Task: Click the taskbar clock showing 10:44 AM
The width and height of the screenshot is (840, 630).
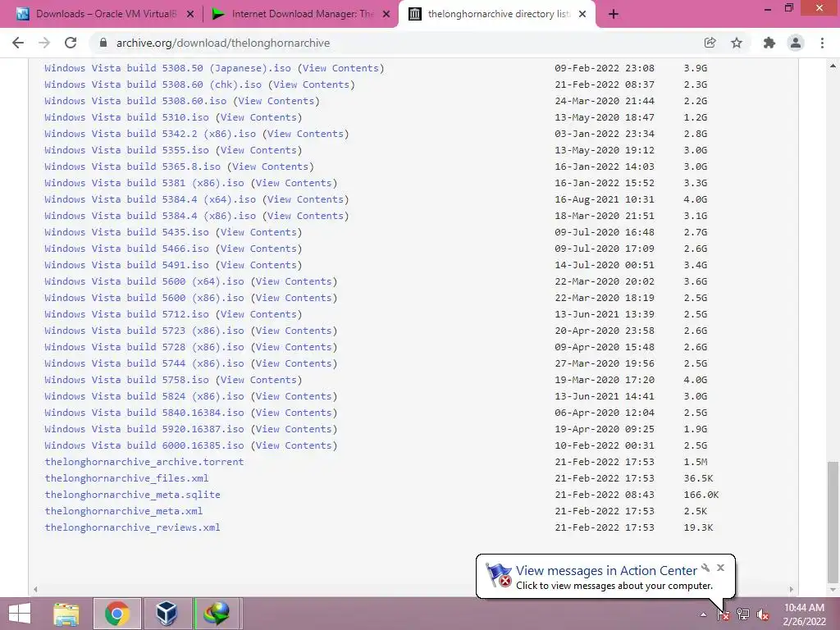Action: tap(804, 614)
